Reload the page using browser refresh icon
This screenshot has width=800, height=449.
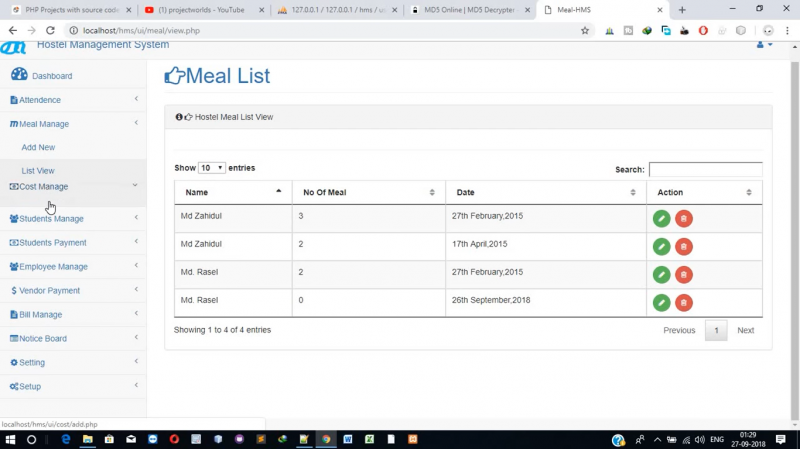50,31
